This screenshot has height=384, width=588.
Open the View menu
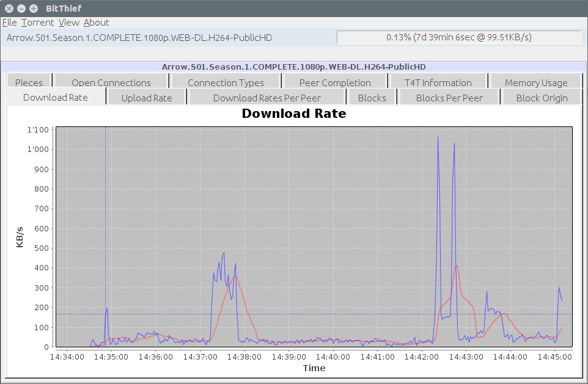68,23
